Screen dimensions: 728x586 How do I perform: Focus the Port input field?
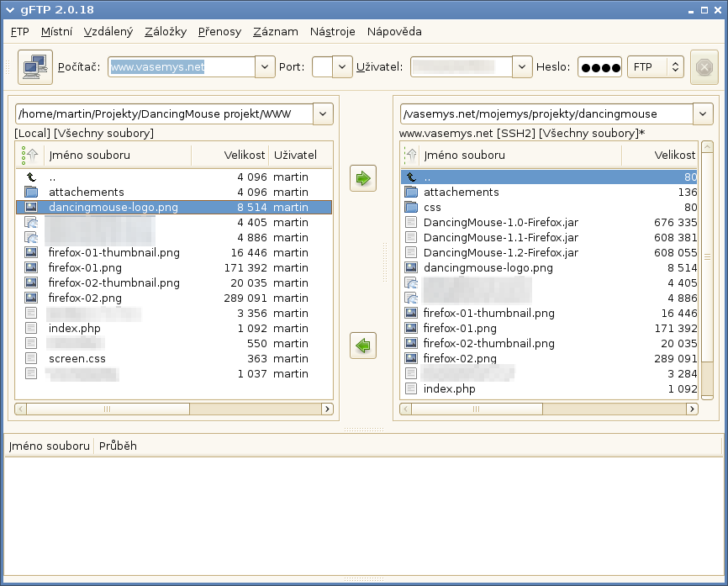(322, 67)
